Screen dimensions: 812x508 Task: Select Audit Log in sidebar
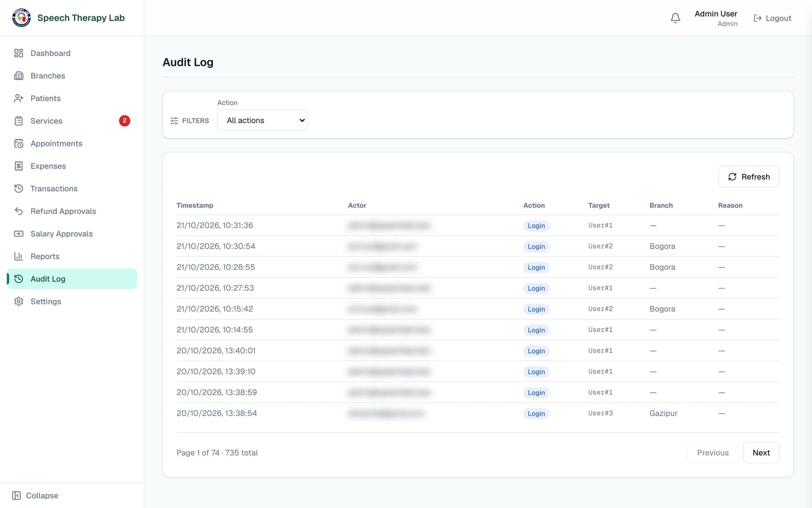(72, 279)
